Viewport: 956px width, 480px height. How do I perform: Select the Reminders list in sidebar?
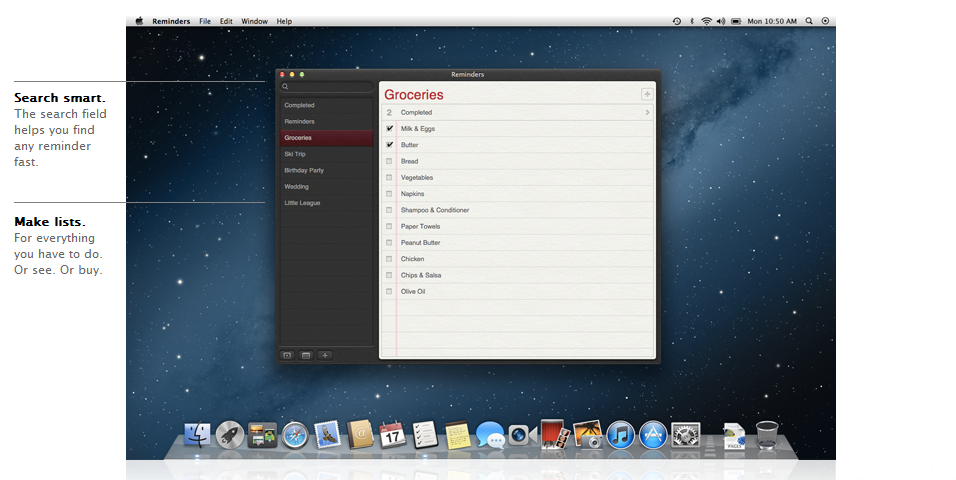[327, 121]
